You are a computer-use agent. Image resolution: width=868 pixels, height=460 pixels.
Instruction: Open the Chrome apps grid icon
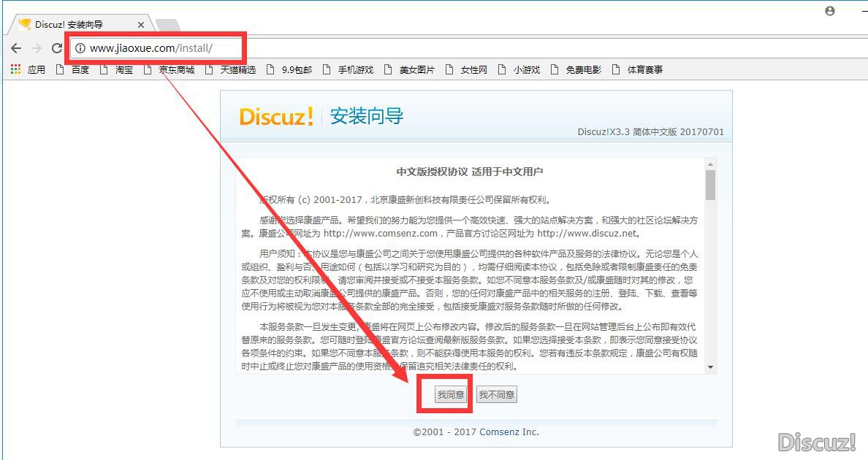click(x=15, y=69)
